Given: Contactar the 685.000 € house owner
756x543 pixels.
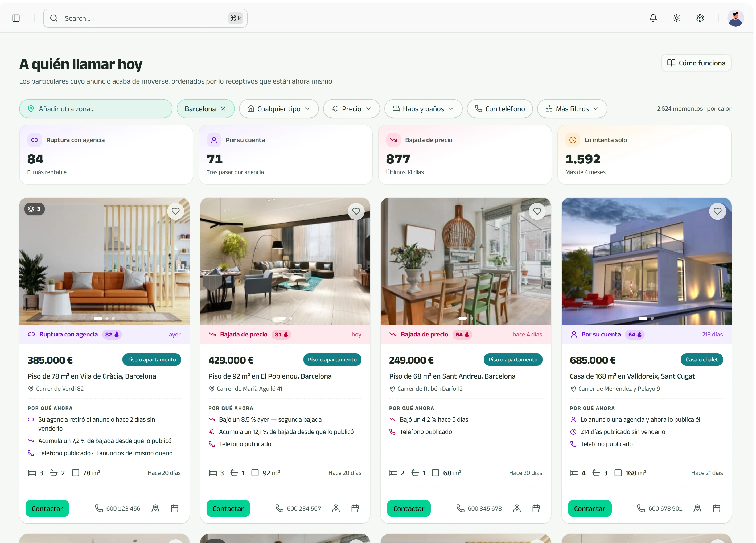Looking at the screenshot, I should [x=589, y=508].
